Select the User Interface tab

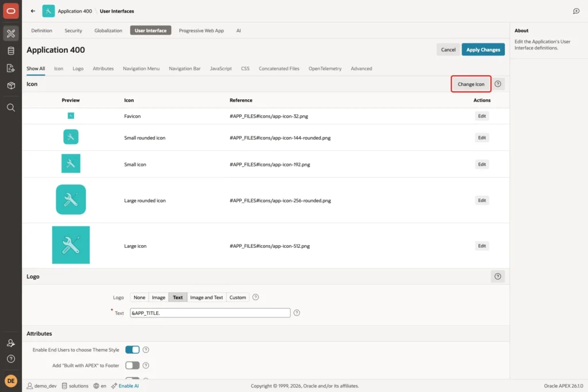click(151, 30)
